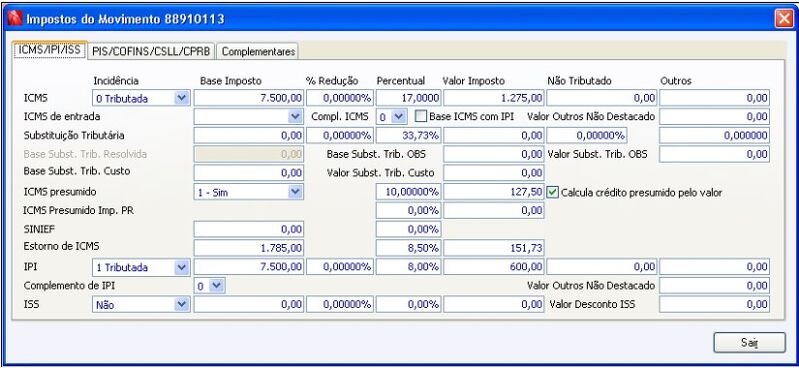Screen dimensions: 799x368
Task: Open the Complemento de IPI dropdown
Action: [x=217, y=285]
